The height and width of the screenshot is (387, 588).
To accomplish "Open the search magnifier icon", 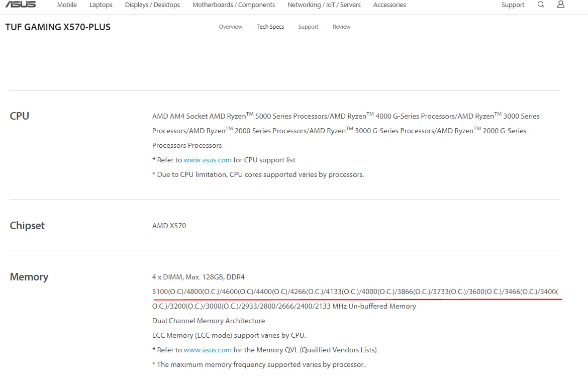I will (x=541, y=5).
